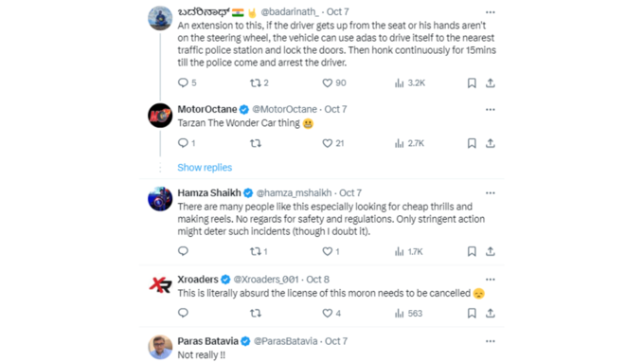Like Hamza Shaikh's cheap thrills tweet
This screenshot has width=644, height=363.
[x=331, y=251]
